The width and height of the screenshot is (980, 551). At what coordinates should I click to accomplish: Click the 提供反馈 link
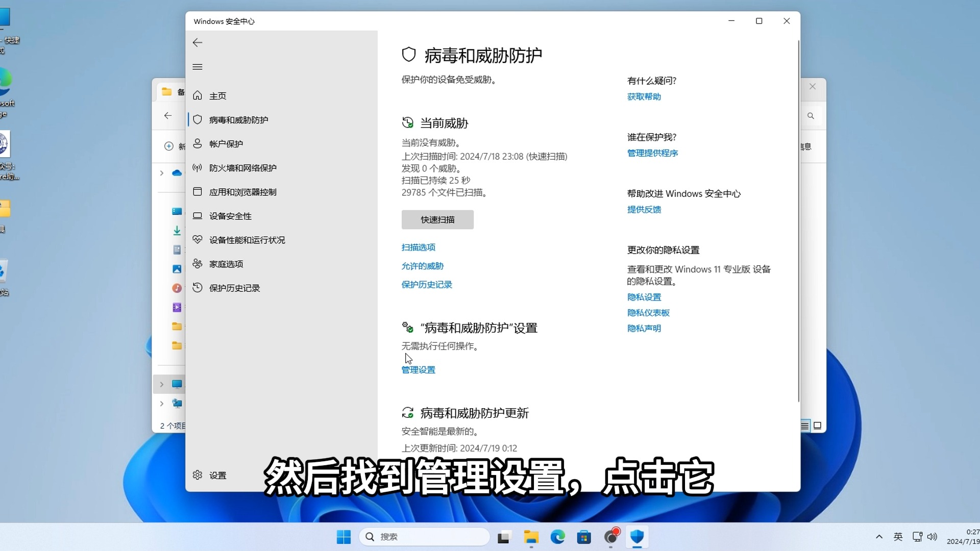(x=644, y=209)
